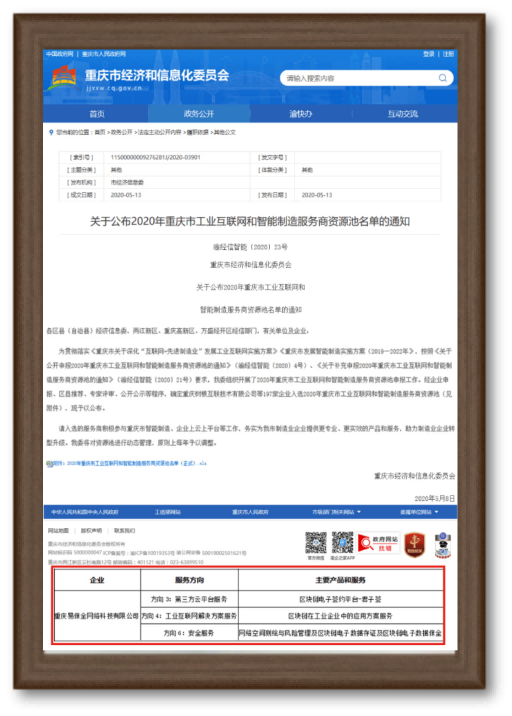Click the Chongqing committee logo emblem

tap(65, 79)
